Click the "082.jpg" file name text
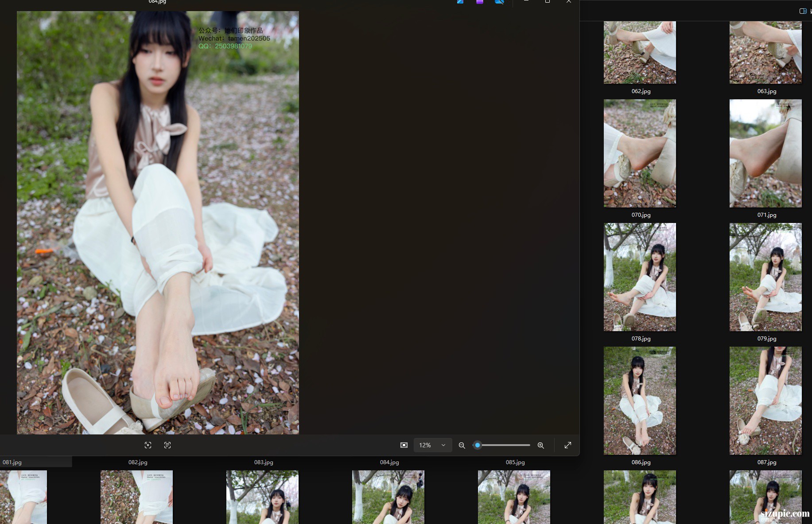This screenshot has height=524, width=812. pos(138,462)
